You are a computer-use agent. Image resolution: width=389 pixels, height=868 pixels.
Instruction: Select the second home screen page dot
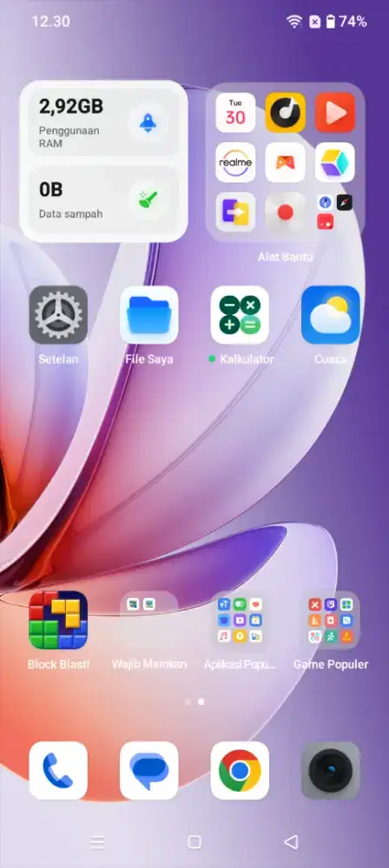pos(201,701)
